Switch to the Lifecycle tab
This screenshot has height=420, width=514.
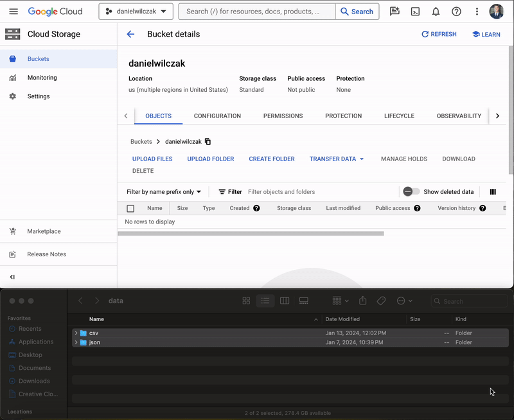coord(399,116)
